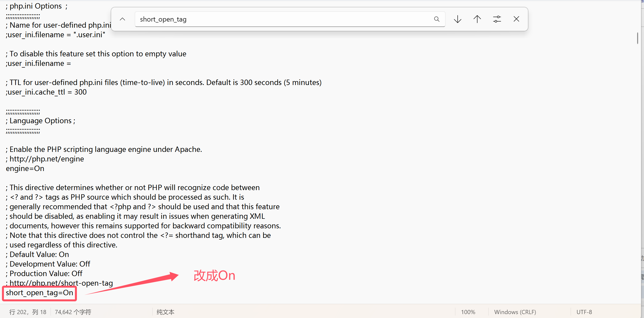Open UTF-8 encoding selector
This screenshot has width=644, height=318.
coord(584,312)
